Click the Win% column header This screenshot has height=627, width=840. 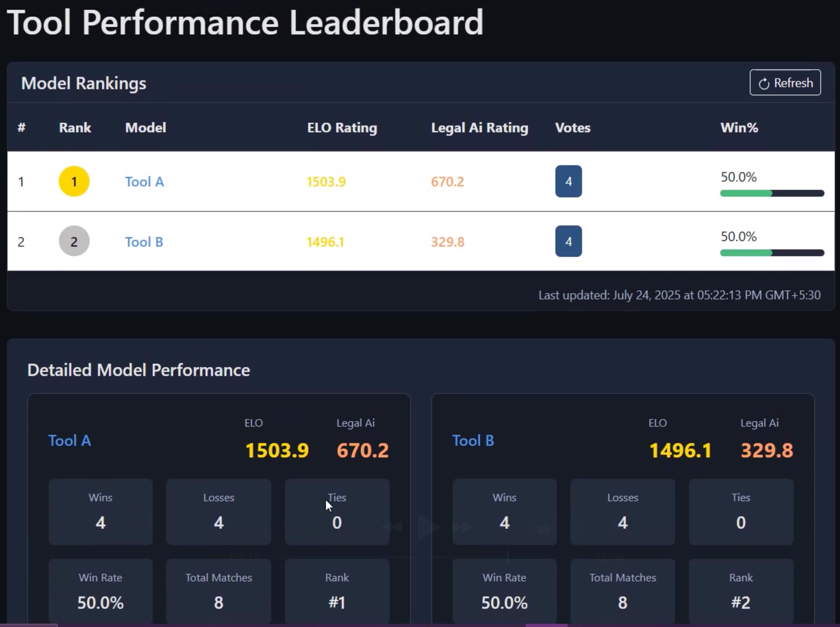coord(739,128)
